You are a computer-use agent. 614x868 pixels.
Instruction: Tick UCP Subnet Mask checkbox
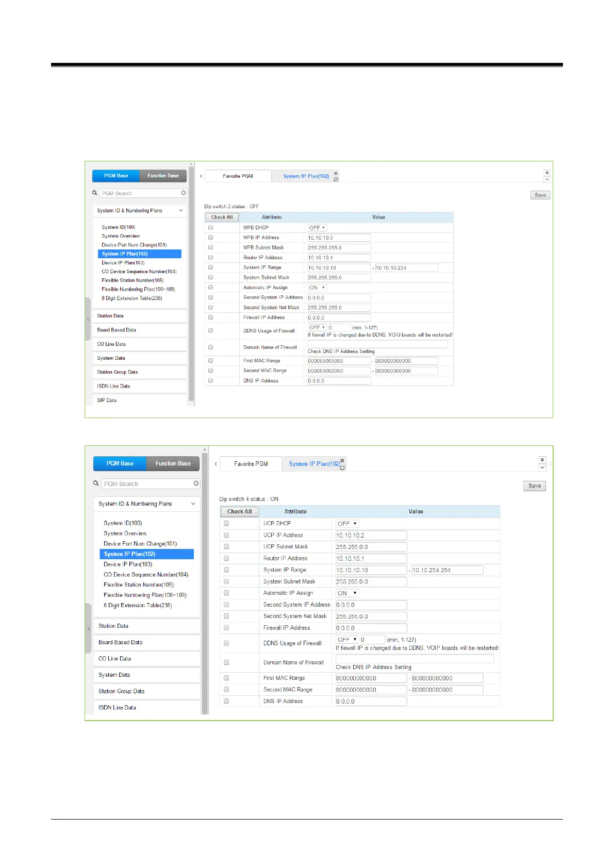coord(226,546)
